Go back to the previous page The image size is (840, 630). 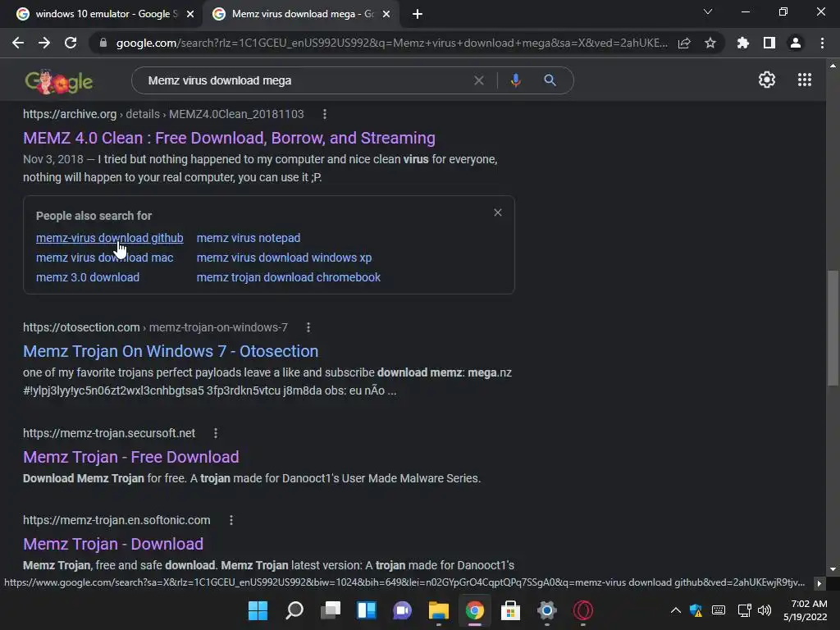tap(18, 43)
